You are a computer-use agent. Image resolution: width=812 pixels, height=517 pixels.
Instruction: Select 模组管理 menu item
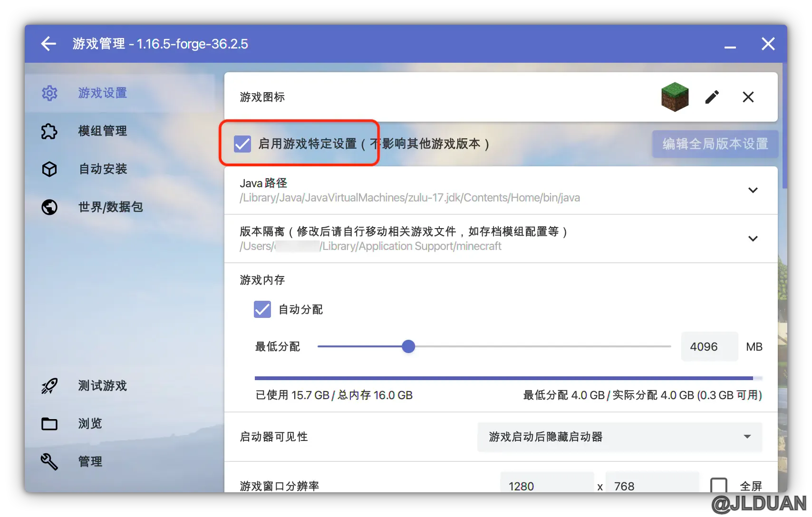pyautogui.click(x=120, y=131)
